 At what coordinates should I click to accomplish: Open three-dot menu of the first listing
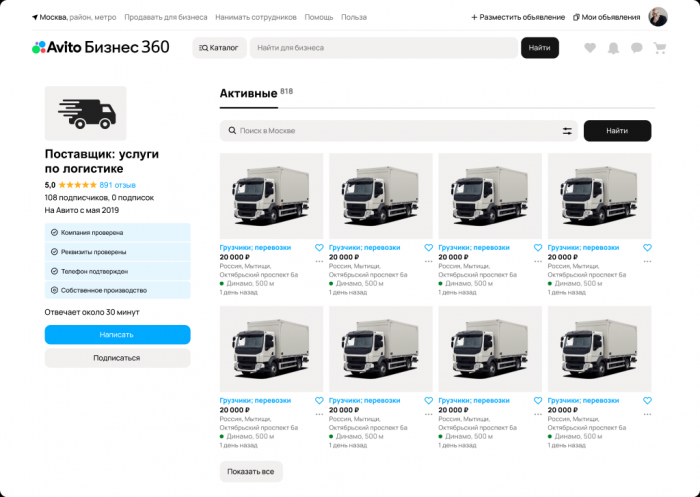coord(319,262)
